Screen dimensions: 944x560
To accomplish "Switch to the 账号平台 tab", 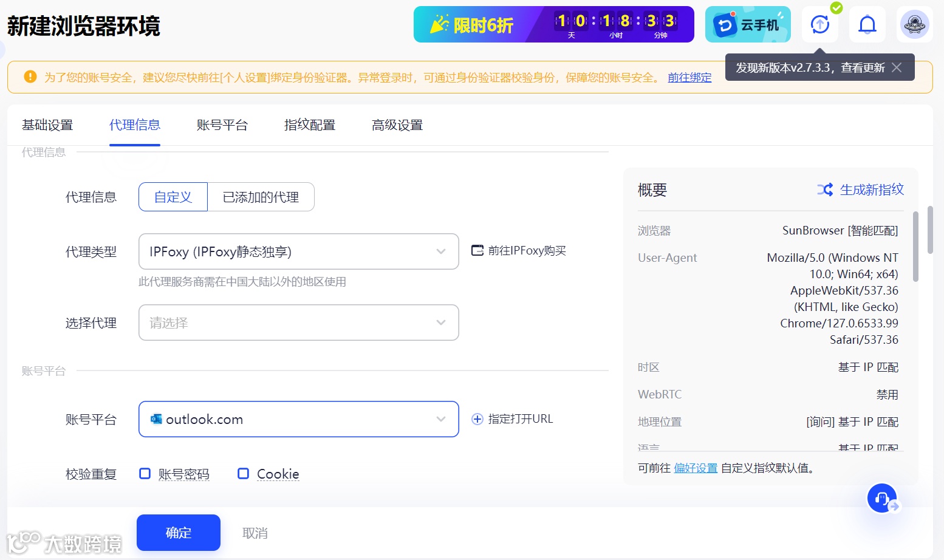I will click(x=222, y=125).
